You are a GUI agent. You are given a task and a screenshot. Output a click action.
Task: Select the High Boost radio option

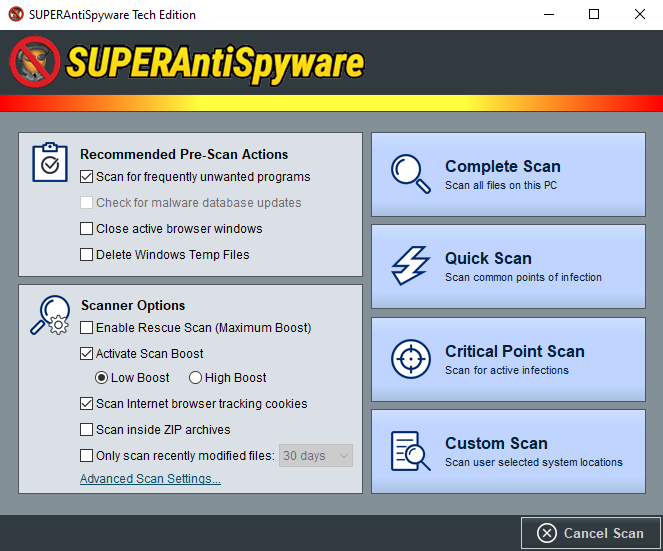pos(194,378)
